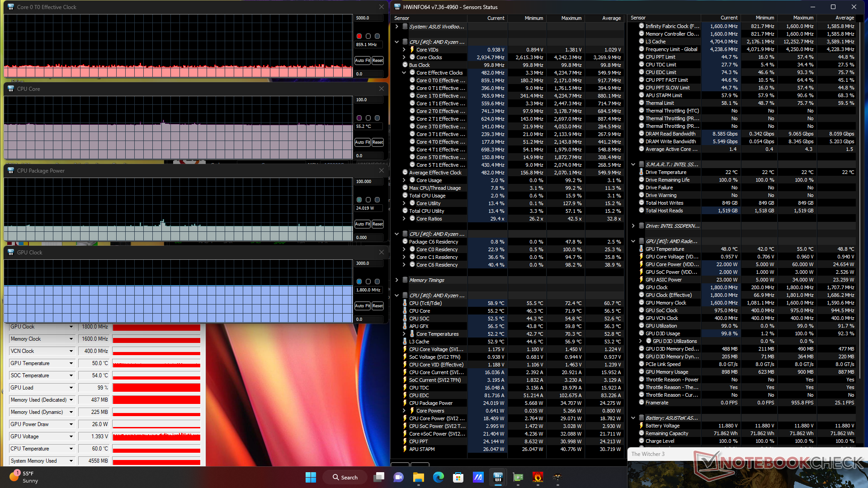868x488 pixels.
Task: Click the Average column header in the right sensor panel
Action: pyautogui.click(x=844, y=18)
